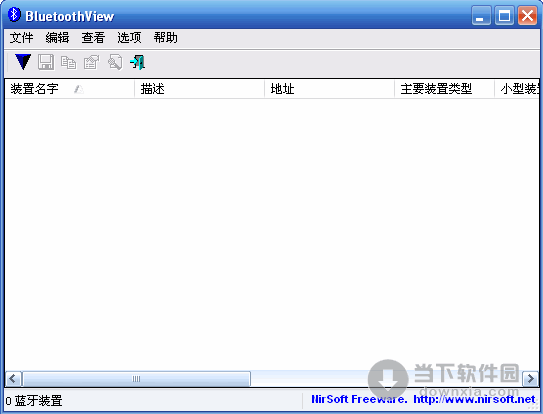The image size is (543, 414).
Task: Click the find magnifier toolbar icon
Action: (x=115, y=62)
